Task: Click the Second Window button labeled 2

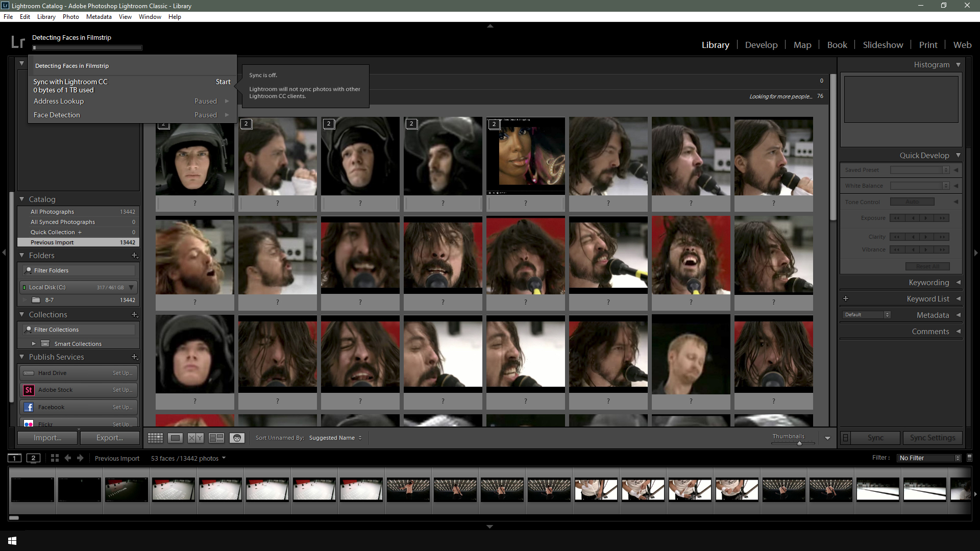Action: 33,458
